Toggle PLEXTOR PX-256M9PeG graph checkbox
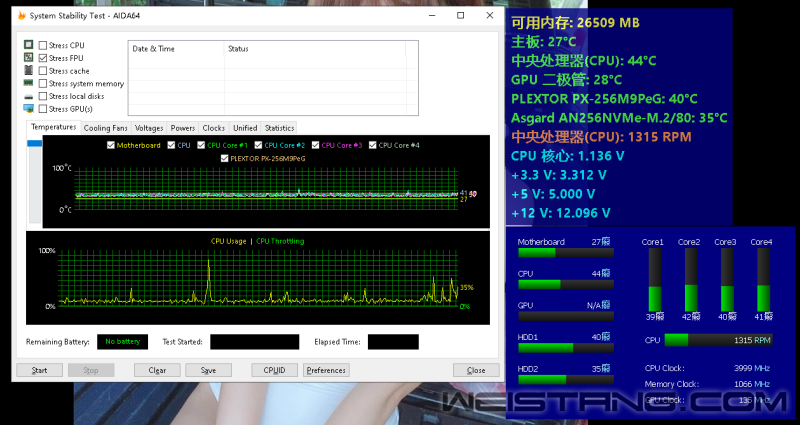The image size is (800, 425). coord(225,158)
